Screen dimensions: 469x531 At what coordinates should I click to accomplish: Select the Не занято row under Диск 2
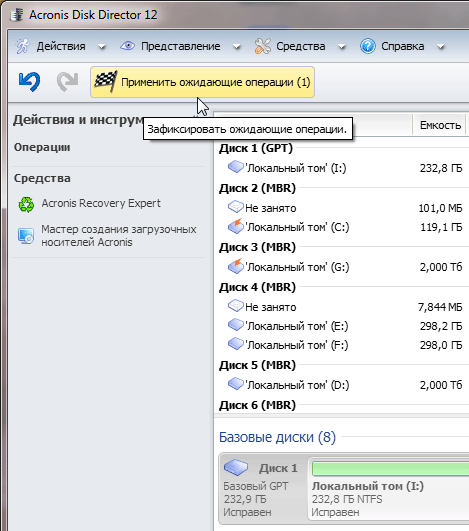pos(342,208)
